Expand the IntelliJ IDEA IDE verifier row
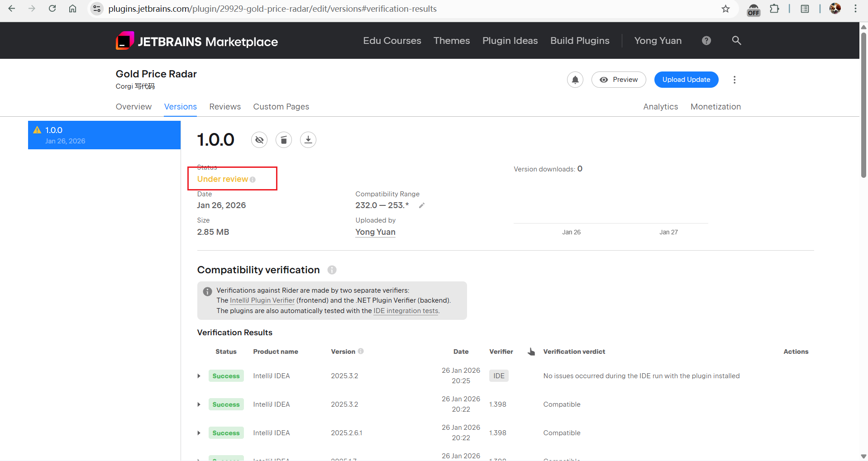Image resolution: width=868 pixels, height=461 pixels. tap(199, 376)
